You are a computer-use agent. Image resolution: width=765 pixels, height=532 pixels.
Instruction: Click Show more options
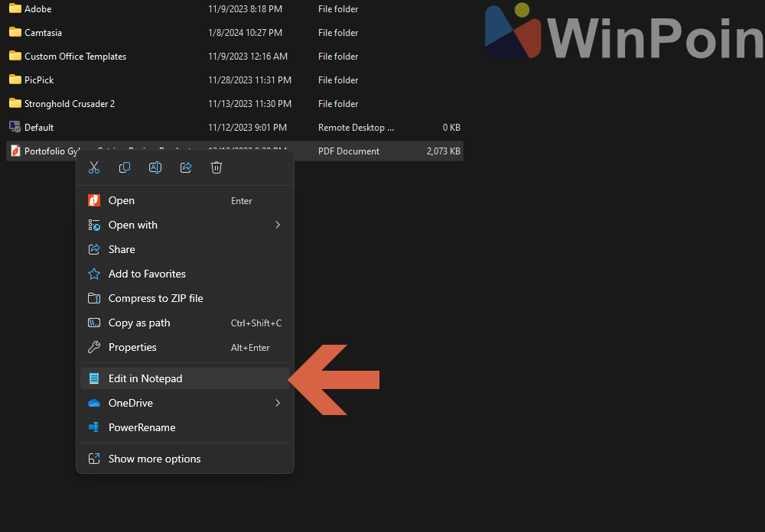pyautogui.click(x=155, y=459)
